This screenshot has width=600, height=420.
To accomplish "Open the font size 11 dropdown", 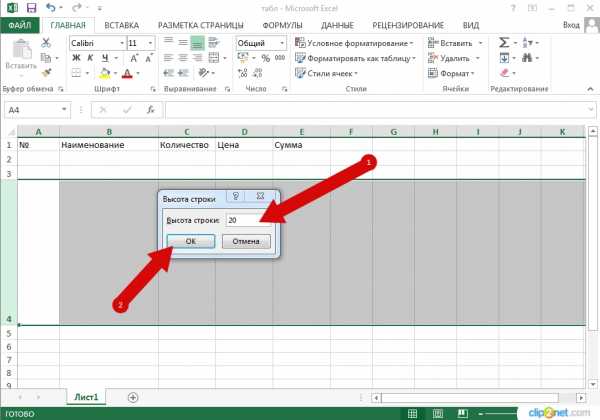I will 150,43.
